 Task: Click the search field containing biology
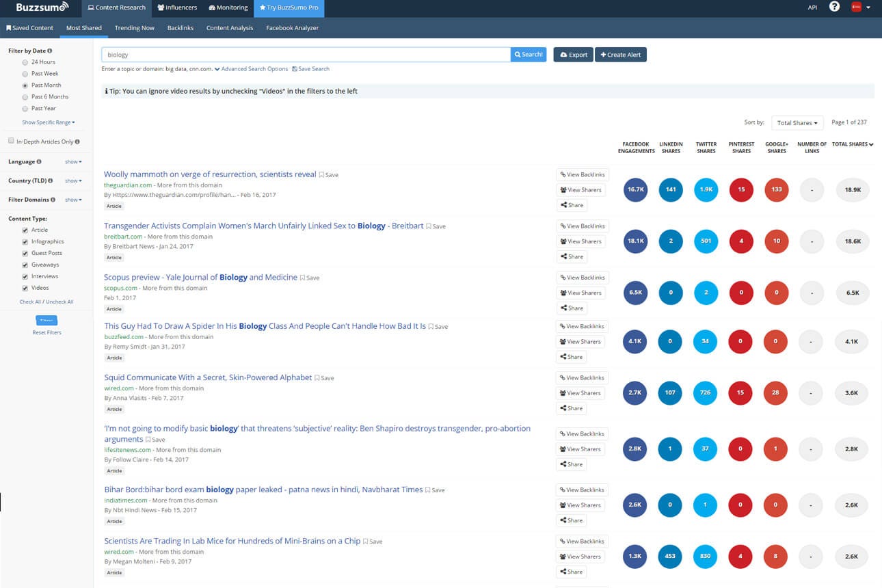306,55
